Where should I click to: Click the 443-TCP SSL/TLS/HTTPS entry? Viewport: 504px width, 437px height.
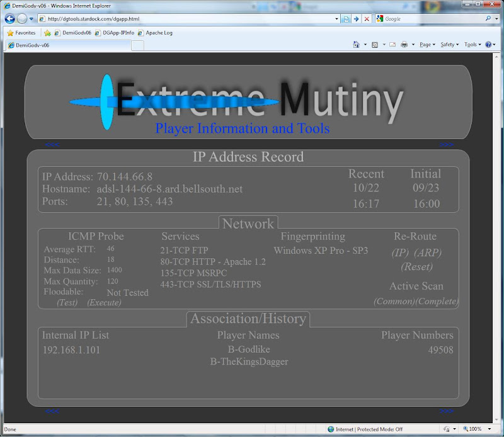point(210,285)
